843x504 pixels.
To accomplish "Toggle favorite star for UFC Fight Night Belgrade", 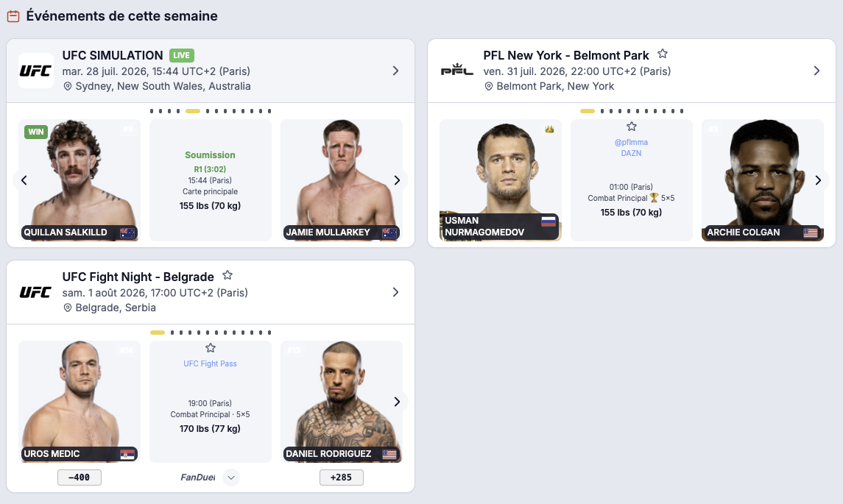I will [227, 275].
